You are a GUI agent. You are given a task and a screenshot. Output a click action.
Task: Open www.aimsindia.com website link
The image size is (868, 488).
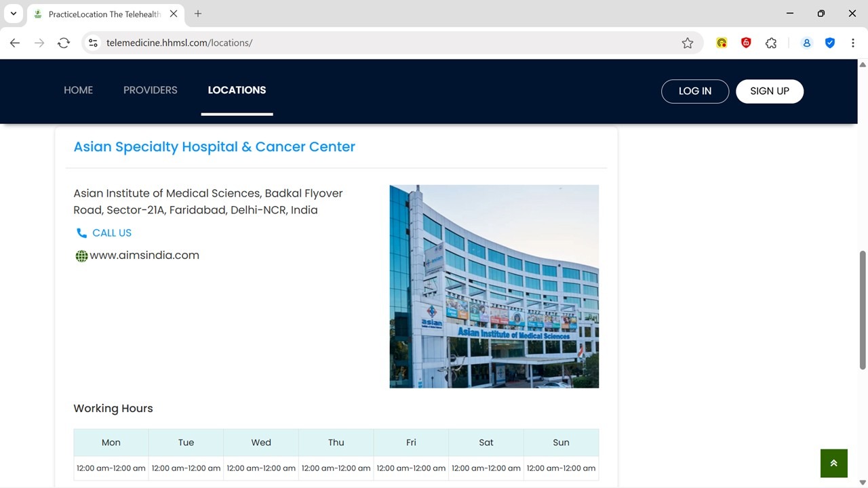pyautogui.click(x=144, y=256)
